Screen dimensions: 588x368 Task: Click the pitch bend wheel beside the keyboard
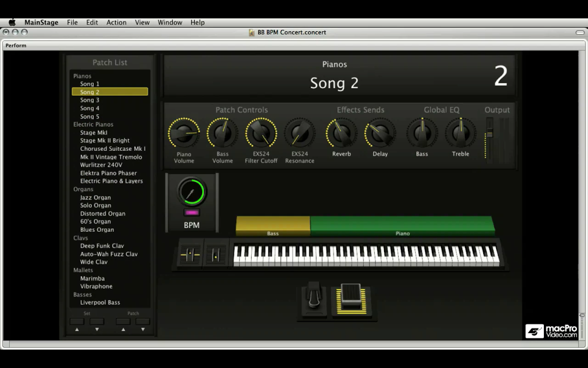[x=190, y=253]
